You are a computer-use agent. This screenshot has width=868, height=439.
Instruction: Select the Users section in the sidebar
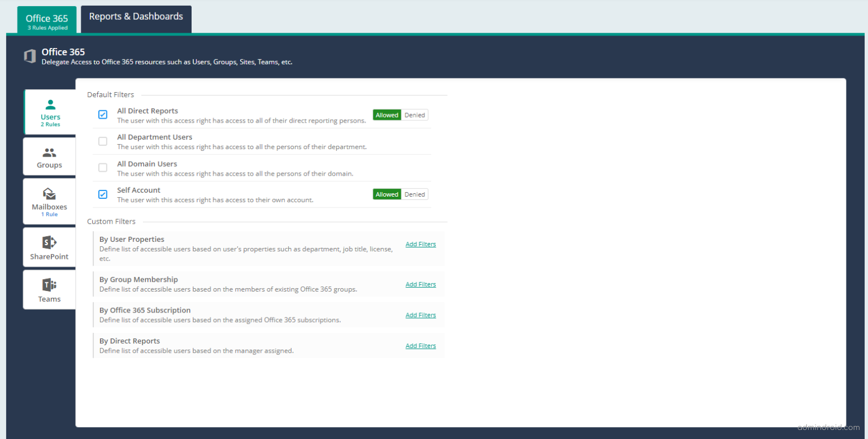click(50, 112)
